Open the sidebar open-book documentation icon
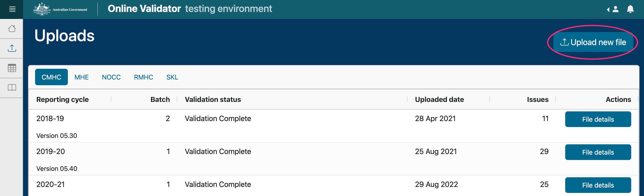Image resolution: width=644 pixels, height=196 pixels. (12, 87)
